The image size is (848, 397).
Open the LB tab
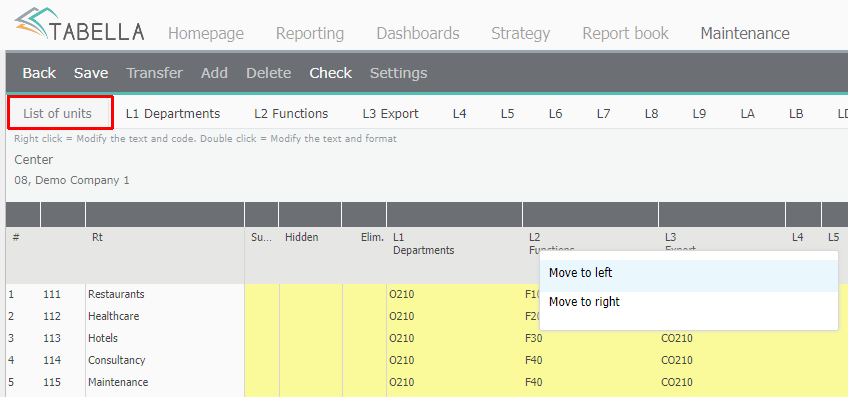click(x=796, y=114)
